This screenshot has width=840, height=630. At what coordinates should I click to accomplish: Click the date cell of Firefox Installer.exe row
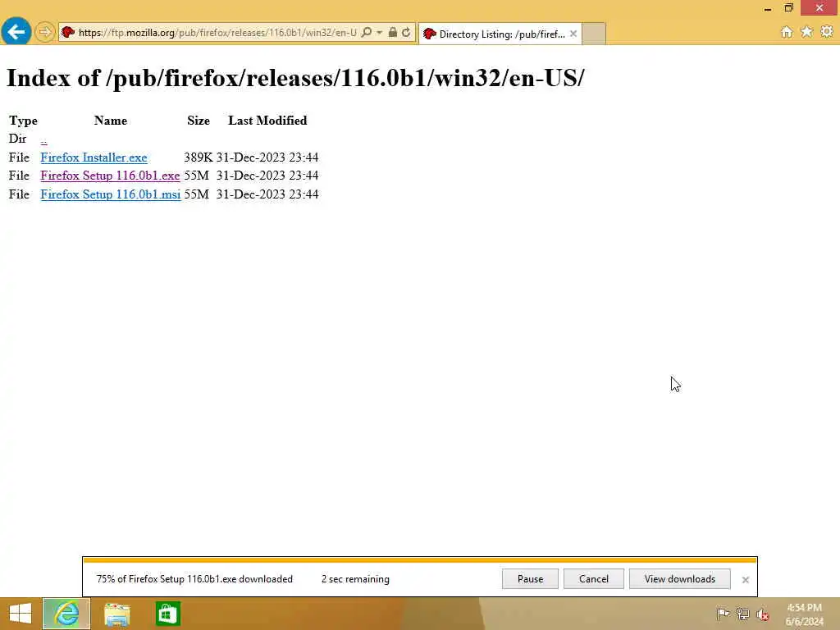(267, 157)
